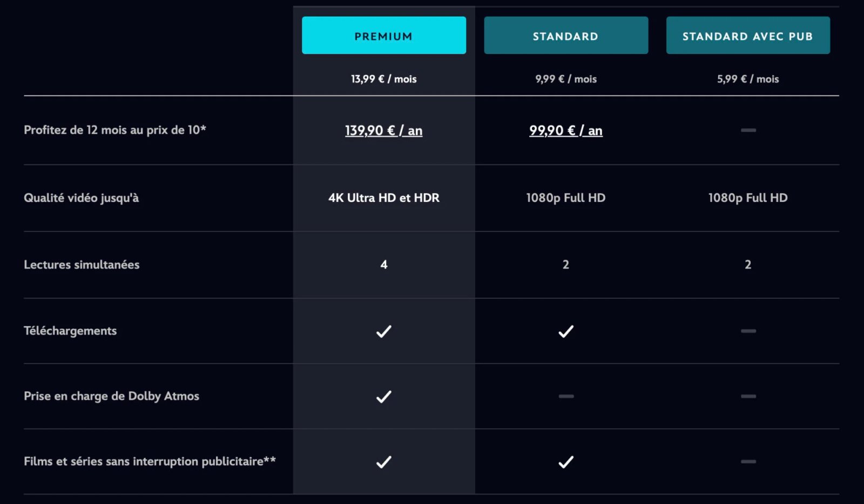Click the 13,99 € / mois price
864x504 pixels.
(x=383, y=79)
